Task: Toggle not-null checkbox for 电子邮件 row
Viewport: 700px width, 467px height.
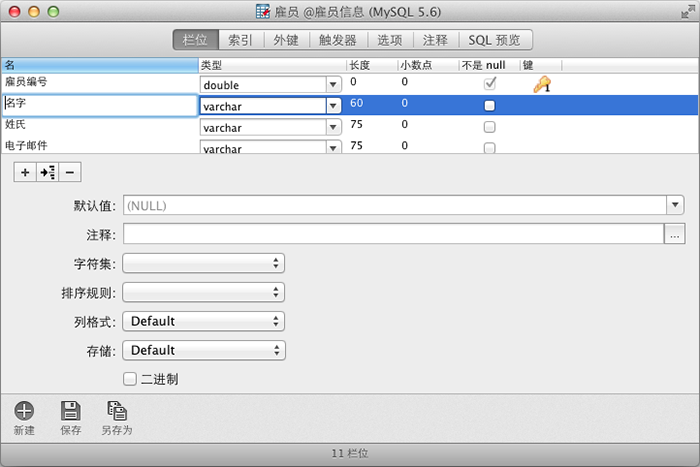Action: point(490,148)
